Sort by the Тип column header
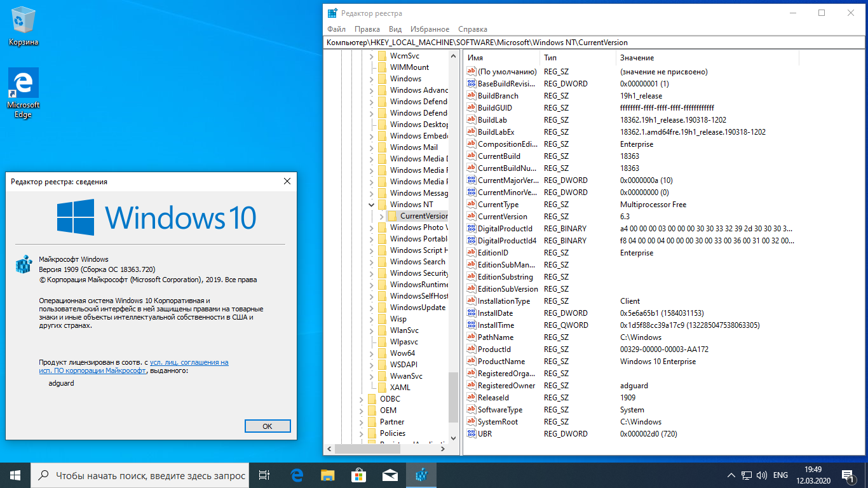Screen dimensions: 868x488 (578, 58)
